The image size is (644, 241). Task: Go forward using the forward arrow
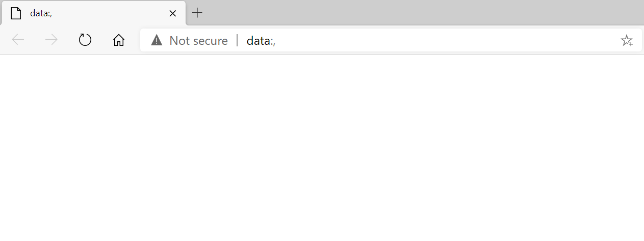(51, 40)
